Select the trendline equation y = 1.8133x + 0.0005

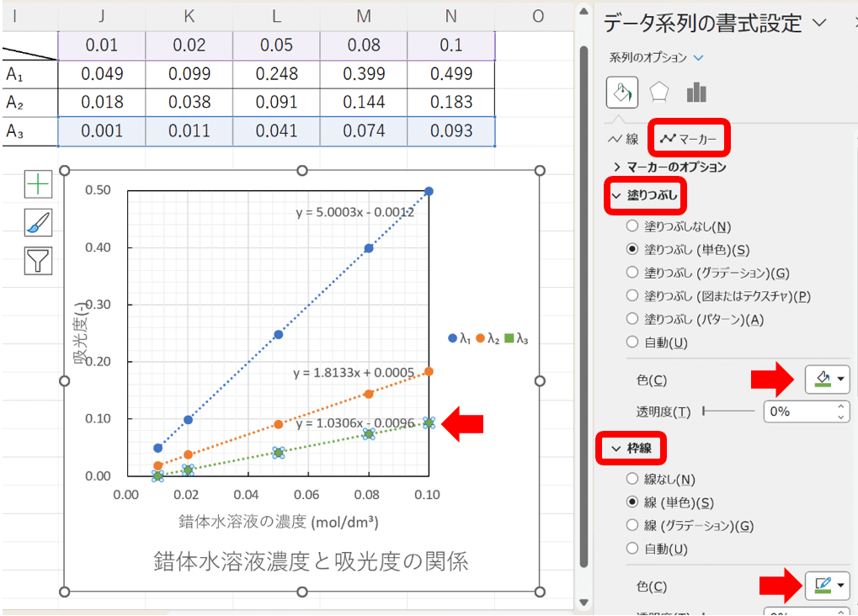tap(354, 373)
